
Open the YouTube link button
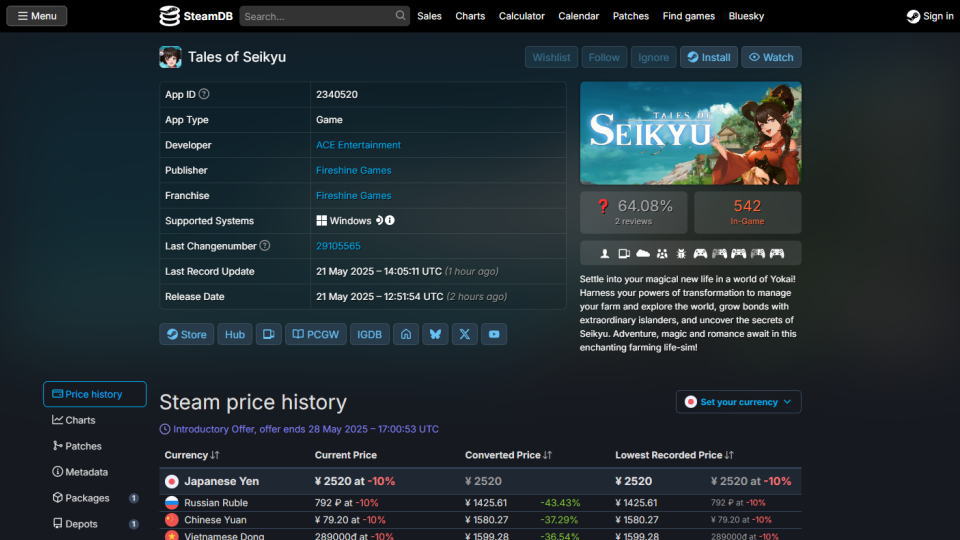[494, 335]
